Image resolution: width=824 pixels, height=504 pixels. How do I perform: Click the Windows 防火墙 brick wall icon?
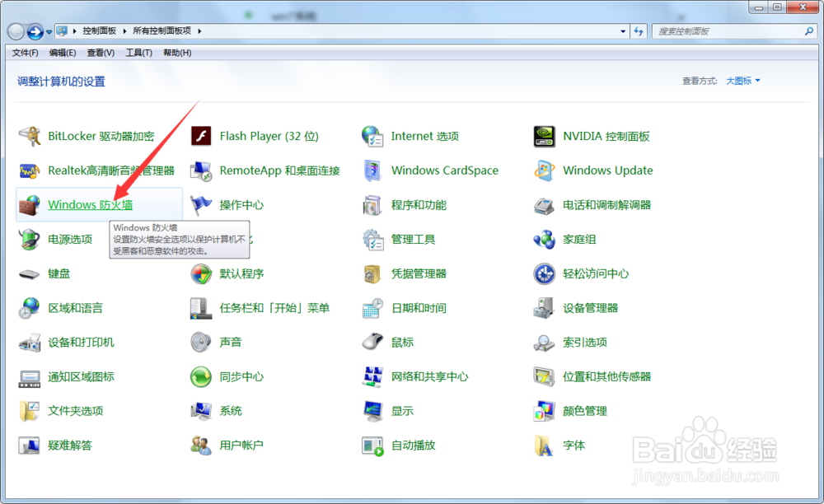point(30,205)
